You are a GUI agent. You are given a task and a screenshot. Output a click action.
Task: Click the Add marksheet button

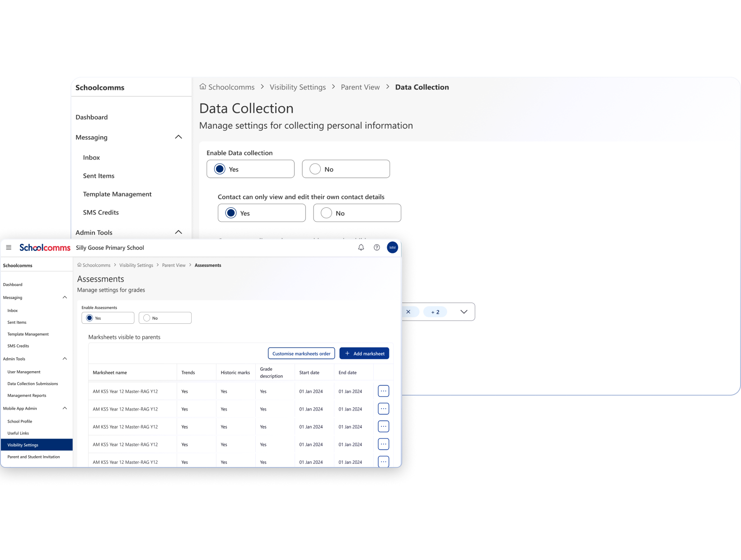coord(364,354)
